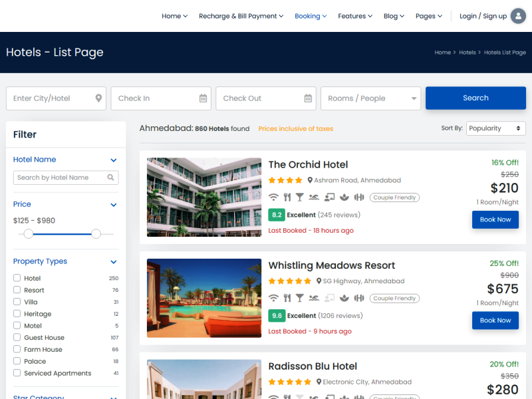Collapse the Property Types filter section
The image size is (532, 399).
pyautogui.click(x=113, y=261)
